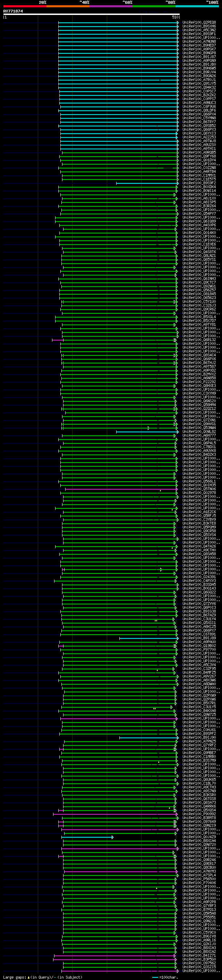Select the UniRef100_A9TWJ8 label

(199, 141)
